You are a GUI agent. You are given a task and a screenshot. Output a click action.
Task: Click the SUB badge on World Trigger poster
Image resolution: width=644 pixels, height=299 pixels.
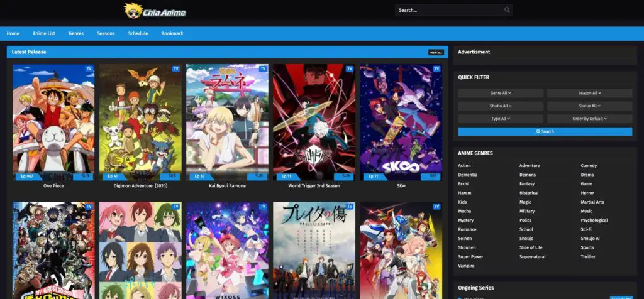(345, 177)
